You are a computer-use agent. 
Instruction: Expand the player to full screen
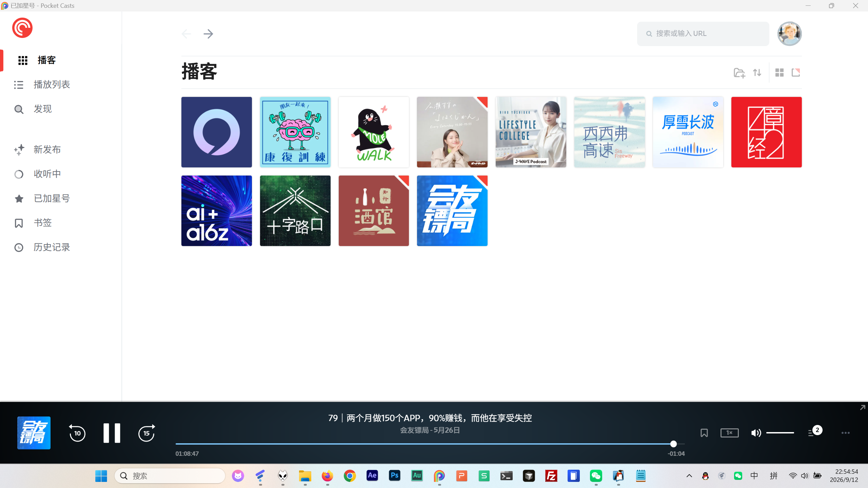[863, 408]
